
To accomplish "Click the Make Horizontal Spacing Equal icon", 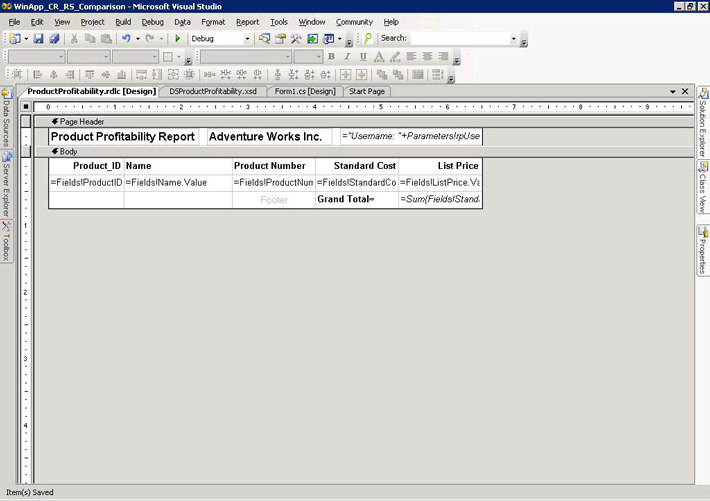I will [209, 74].
